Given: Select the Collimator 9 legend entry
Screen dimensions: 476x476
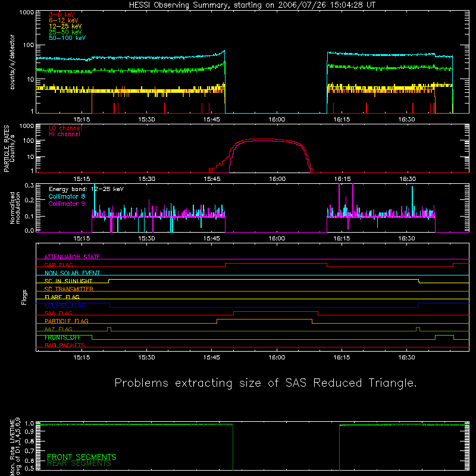Looking at the screenshot, I should point(67,203).
